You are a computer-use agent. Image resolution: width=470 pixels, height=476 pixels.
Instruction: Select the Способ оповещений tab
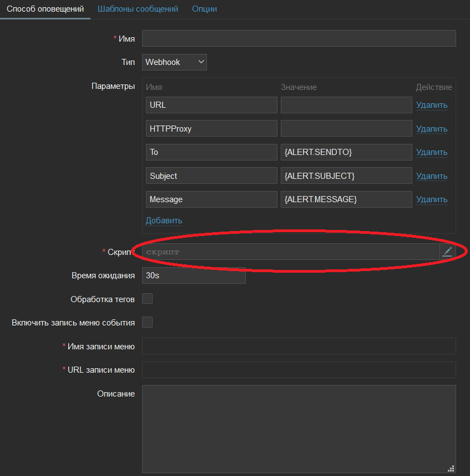[45, 9]
